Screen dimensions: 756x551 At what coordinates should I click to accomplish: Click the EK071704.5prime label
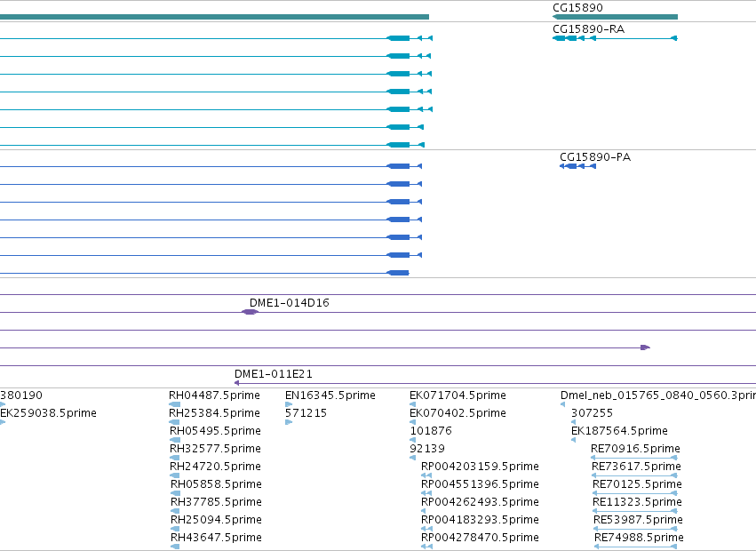click(x=458, y=395)
